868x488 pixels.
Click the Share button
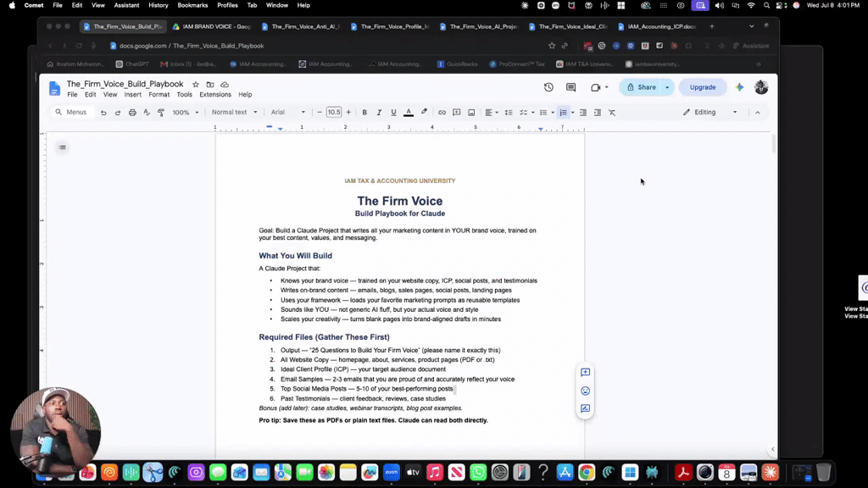(641, 87)
